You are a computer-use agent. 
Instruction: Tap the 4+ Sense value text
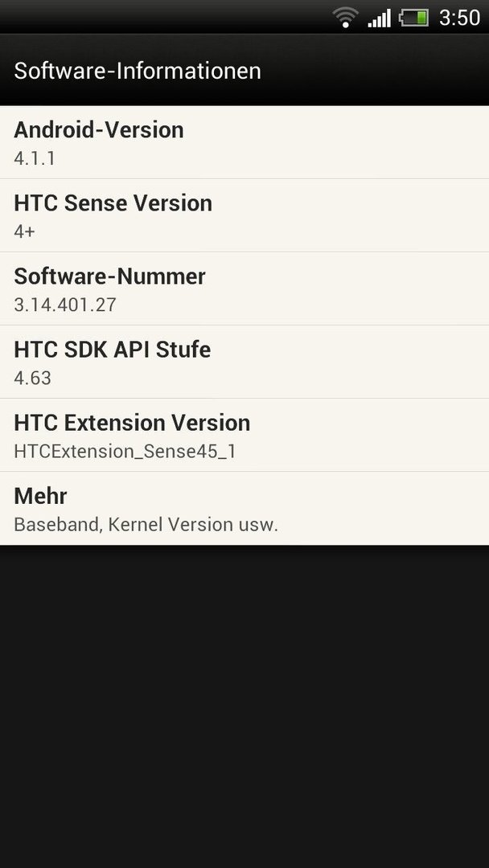coord(24,231)
